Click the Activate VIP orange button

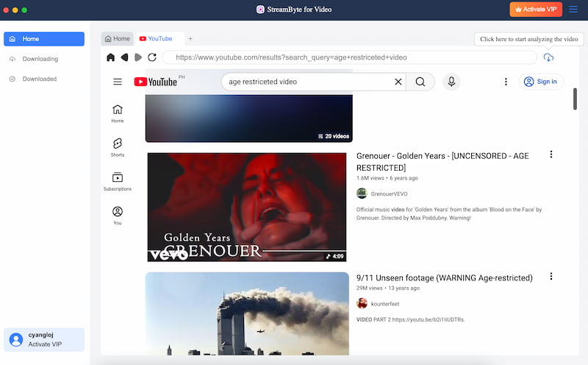536,10
